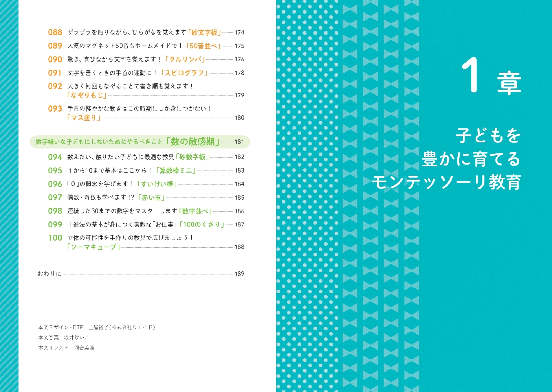Click the おわりに entry
The image size is (552, 392).
(141, 274)
